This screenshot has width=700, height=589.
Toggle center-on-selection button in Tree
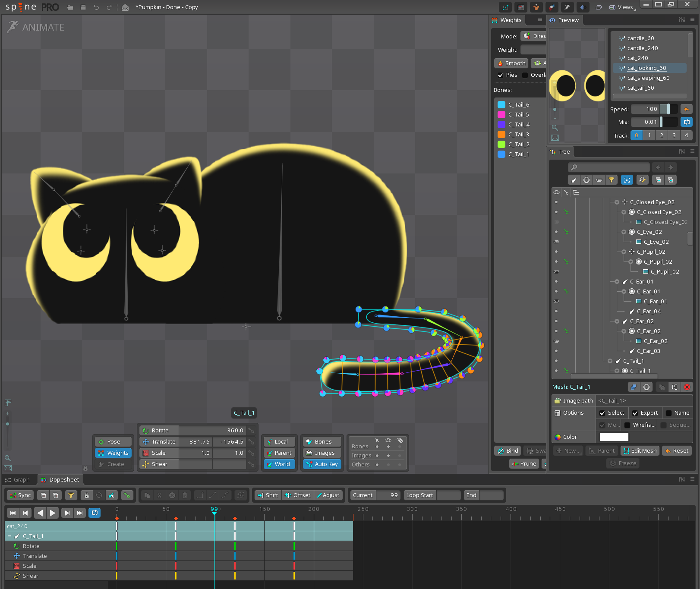coord(627,180)
